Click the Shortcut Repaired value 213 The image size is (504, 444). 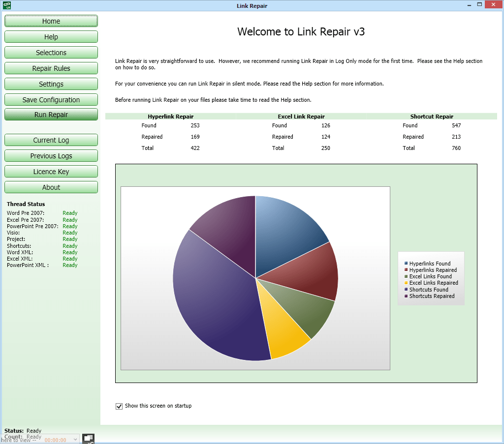[456, 137]
